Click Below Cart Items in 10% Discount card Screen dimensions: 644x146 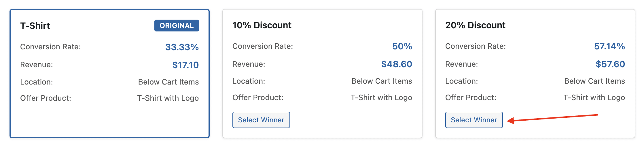pos(382,81)
